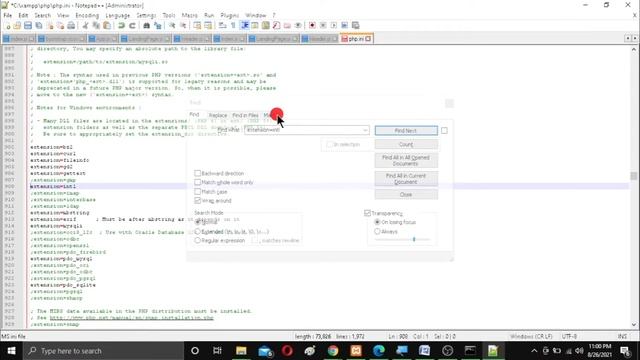Image resolution: width=640 pixels, height=360 pixels.
Task: Open Microsoft Edge from the taskbar
Action: pos(379,351)
